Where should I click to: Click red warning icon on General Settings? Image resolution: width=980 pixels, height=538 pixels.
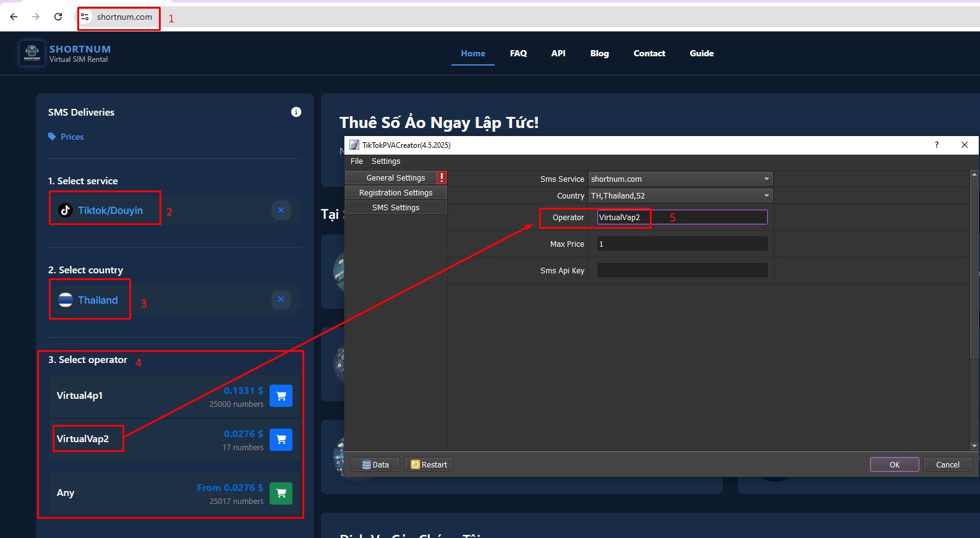click(x=441, y=177)
